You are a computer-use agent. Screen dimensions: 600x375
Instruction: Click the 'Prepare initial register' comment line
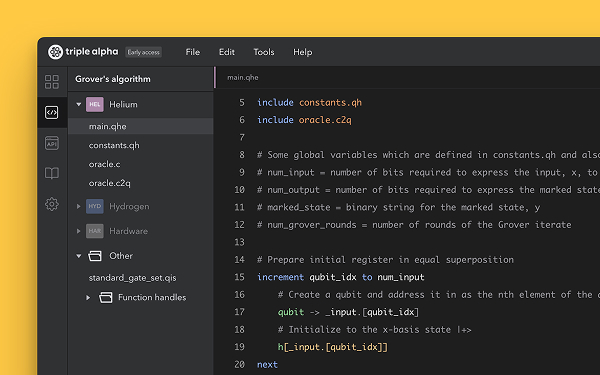385,260
